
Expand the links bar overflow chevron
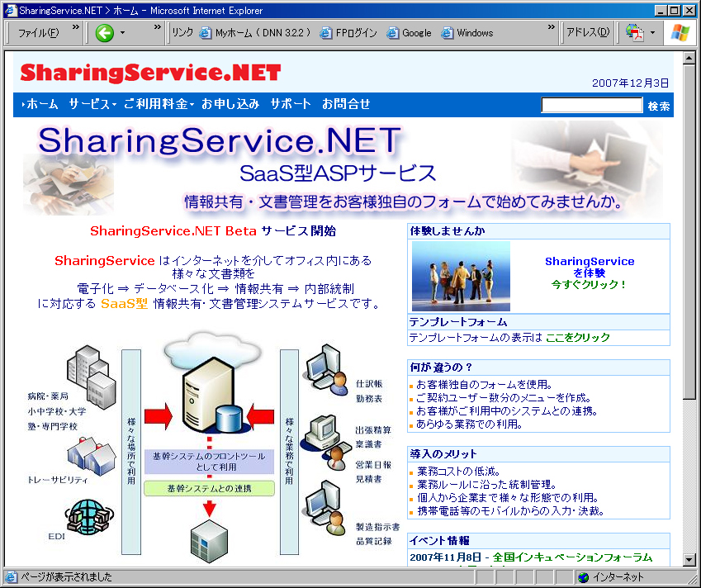click(552, 27)
